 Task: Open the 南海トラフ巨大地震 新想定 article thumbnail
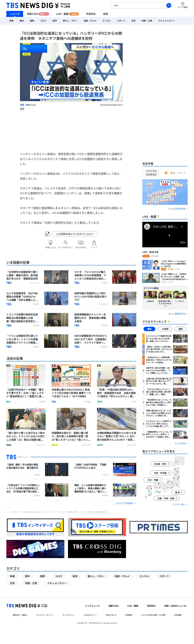[x=71, y=375]
